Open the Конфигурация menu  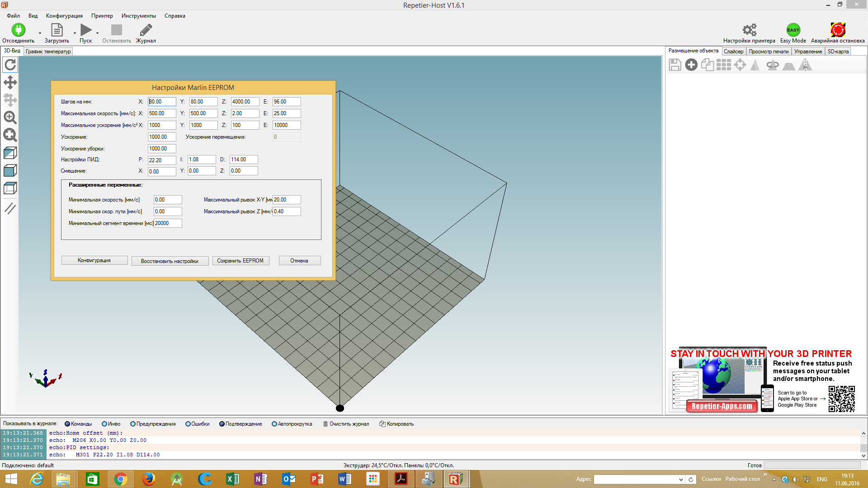coord(64,16)
